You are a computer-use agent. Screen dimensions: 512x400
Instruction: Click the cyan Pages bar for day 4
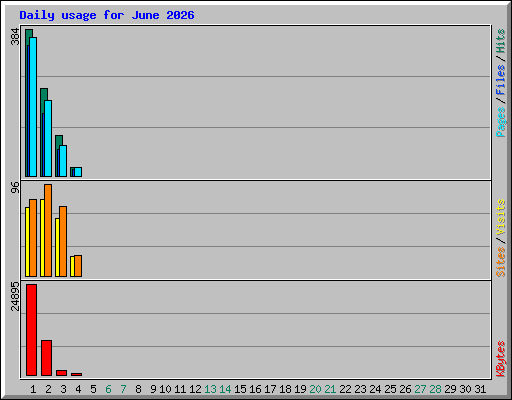pyautogui.click(x=78, y=172)
